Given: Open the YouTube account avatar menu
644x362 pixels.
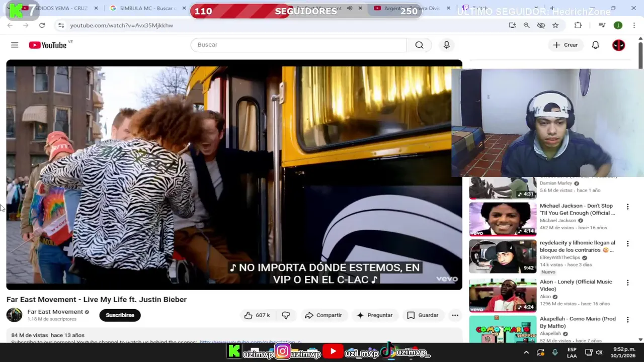Looking at the screenshot, I should pos(618,45).
